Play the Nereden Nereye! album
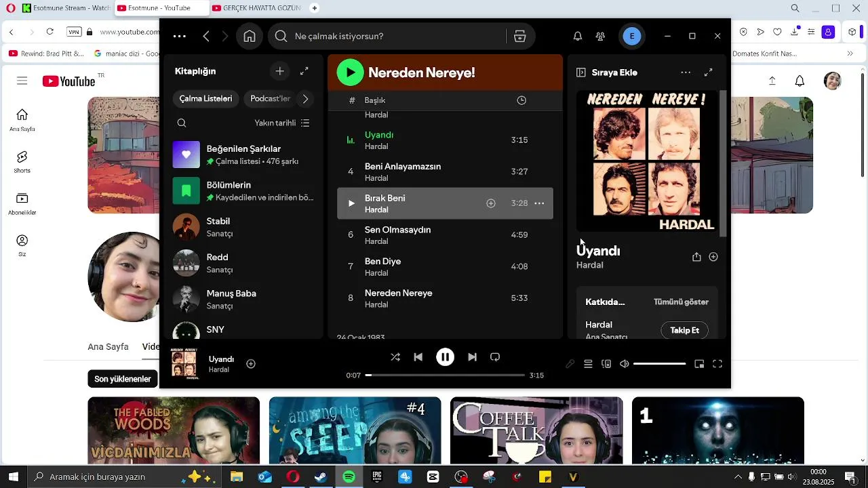This screenshot has height=488, width=868. (351, 73)
